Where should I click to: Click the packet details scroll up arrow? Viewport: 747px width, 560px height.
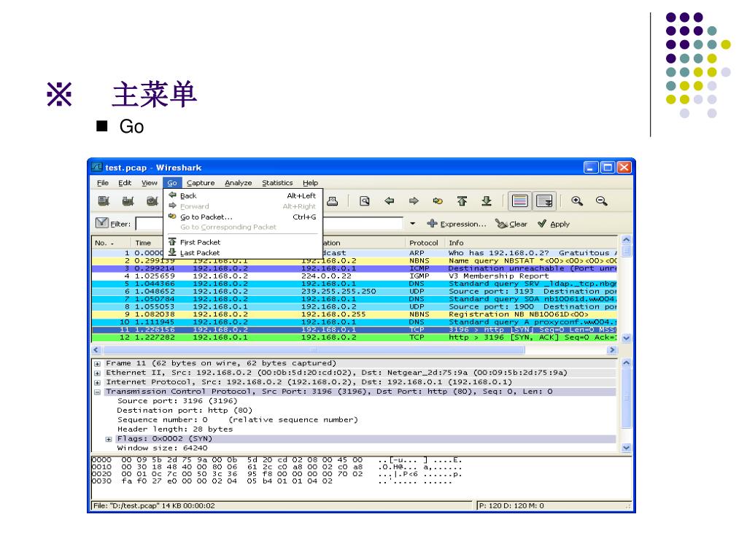tap(627, 363)
